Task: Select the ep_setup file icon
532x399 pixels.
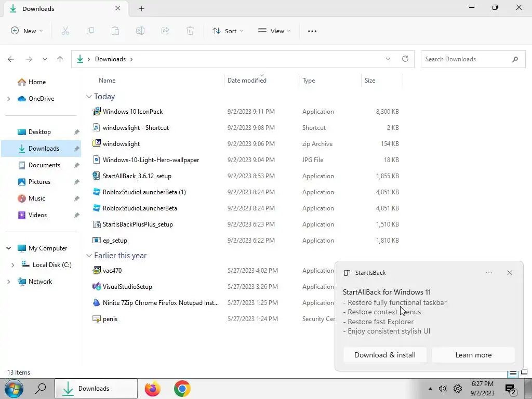Action: (96, 240)
